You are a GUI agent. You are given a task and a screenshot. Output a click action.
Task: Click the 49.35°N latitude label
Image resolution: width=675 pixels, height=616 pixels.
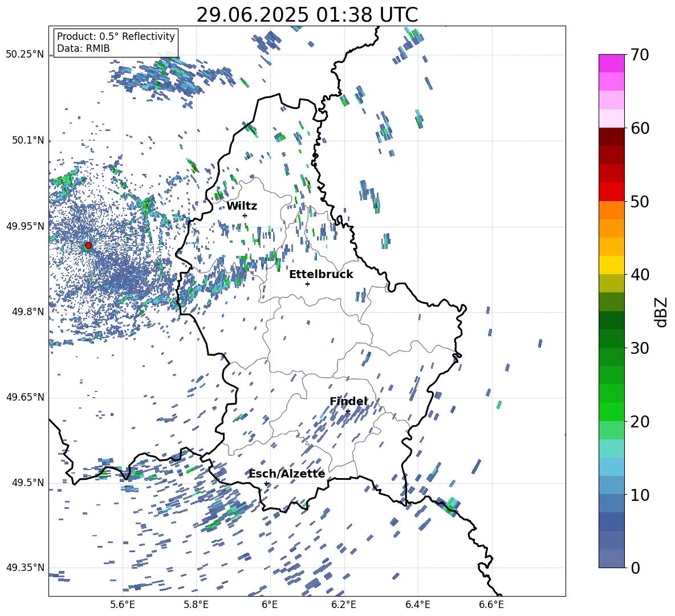tap(25, 568)
